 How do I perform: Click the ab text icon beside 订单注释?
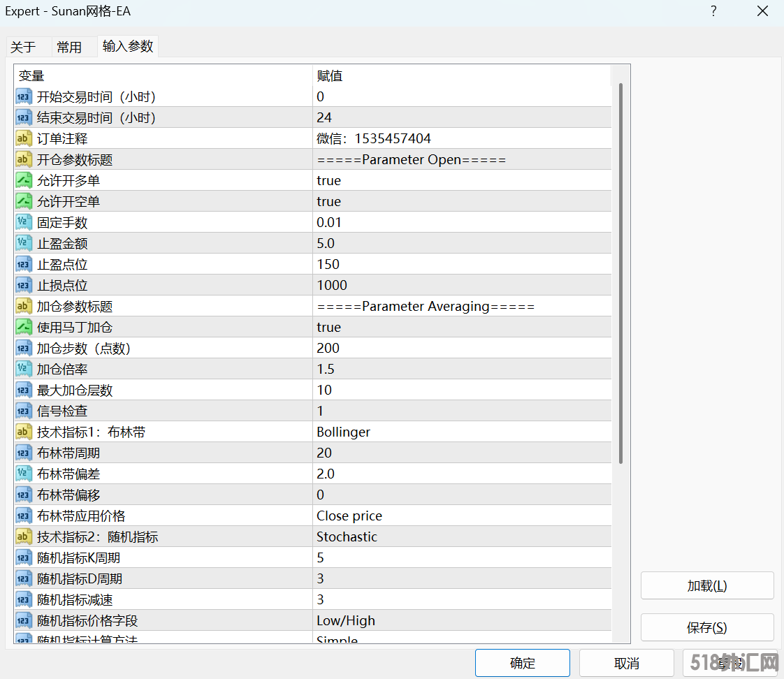click(23, 138)
